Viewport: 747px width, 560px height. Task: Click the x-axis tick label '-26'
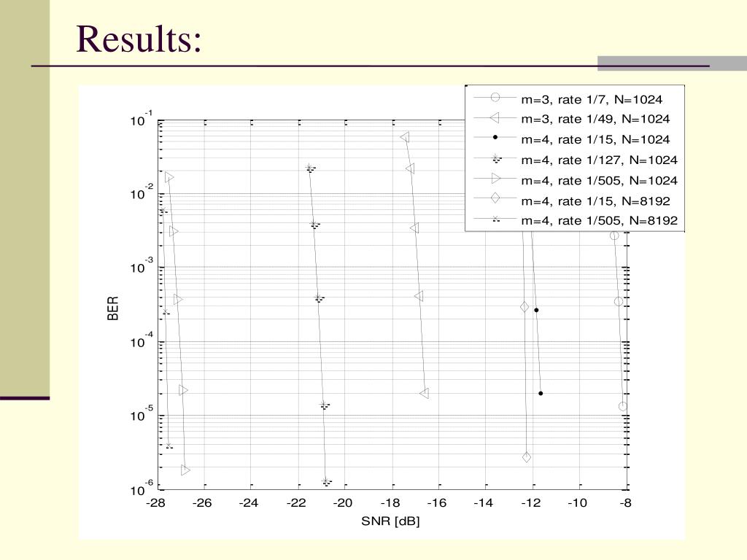[x=202, y=503]
